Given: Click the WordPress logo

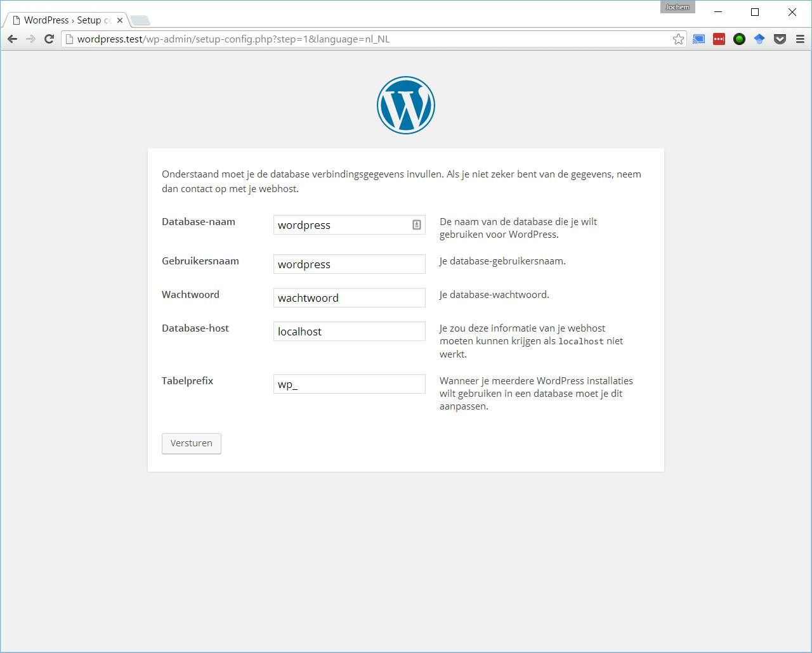Looking at the screenshot, I should coord(406,105).
